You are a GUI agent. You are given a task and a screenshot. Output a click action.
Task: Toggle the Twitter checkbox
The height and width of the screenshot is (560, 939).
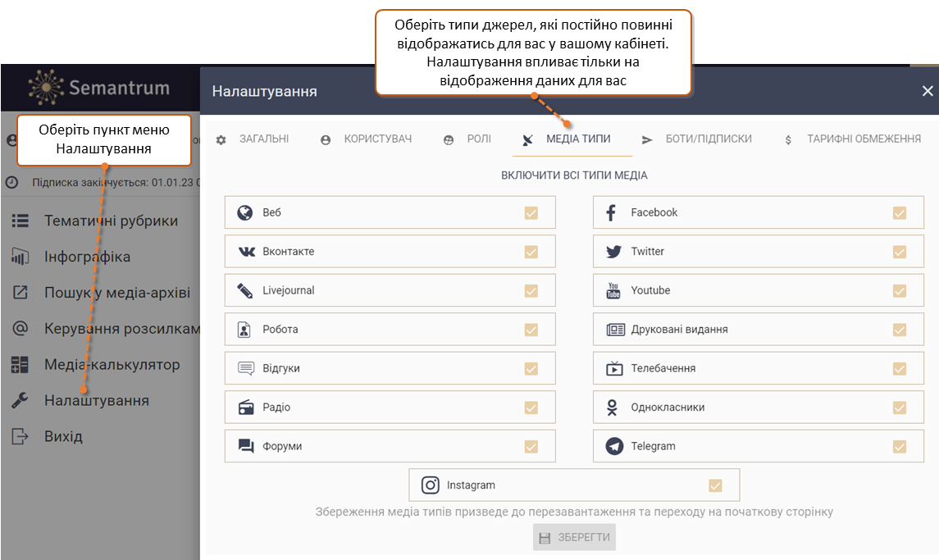900,252
